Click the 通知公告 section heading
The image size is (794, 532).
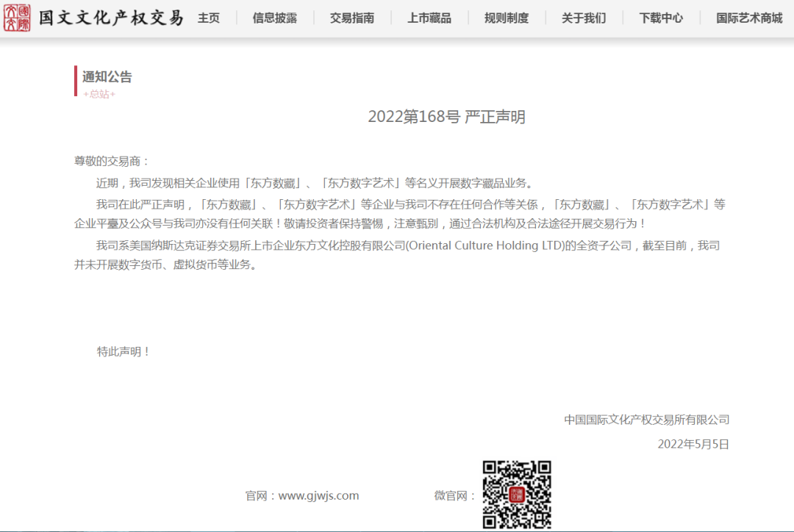107,77
